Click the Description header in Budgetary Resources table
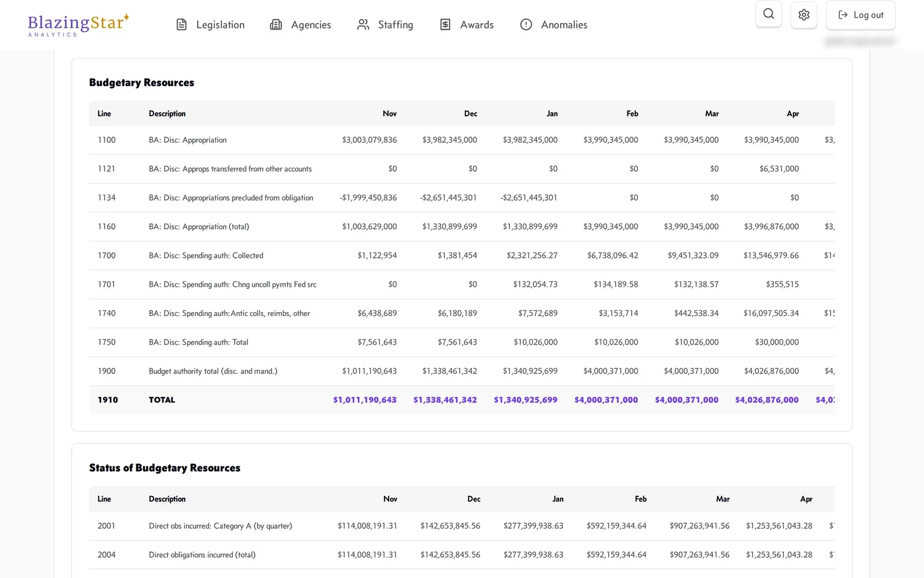The height and width of the screenshot is (578, 924). click(167, 114)
